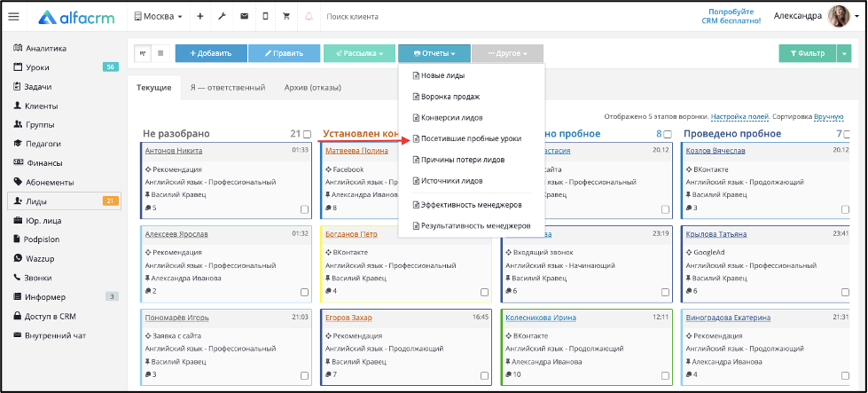Select Воронка продаж report
Viewport: 868px width, 393px height.
[446, 97]
